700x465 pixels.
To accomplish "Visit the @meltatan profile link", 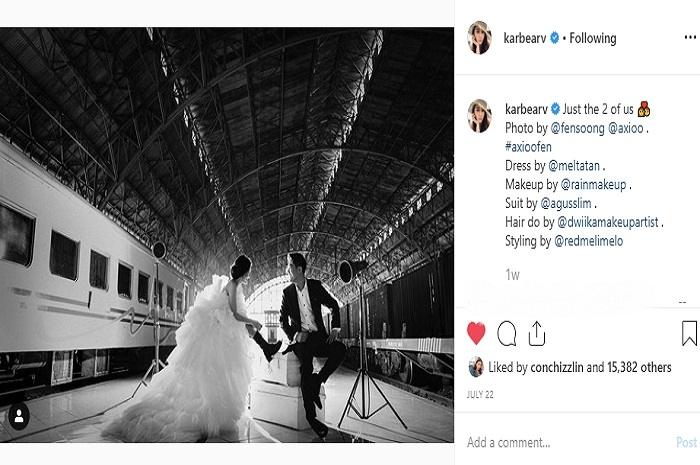I will (574, 166).
